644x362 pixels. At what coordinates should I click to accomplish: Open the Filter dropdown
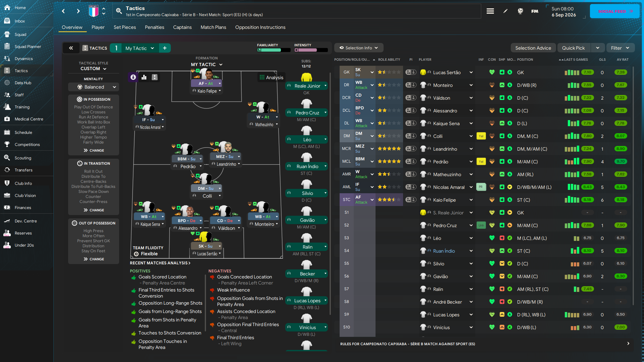coord(620,48)
